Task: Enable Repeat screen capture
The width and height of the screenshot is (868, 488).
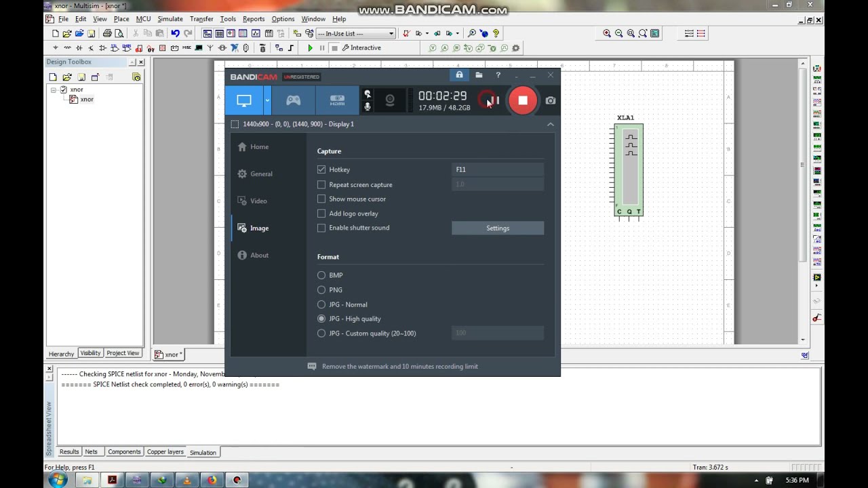Action: pyautogui.click(x=321, y=184)
